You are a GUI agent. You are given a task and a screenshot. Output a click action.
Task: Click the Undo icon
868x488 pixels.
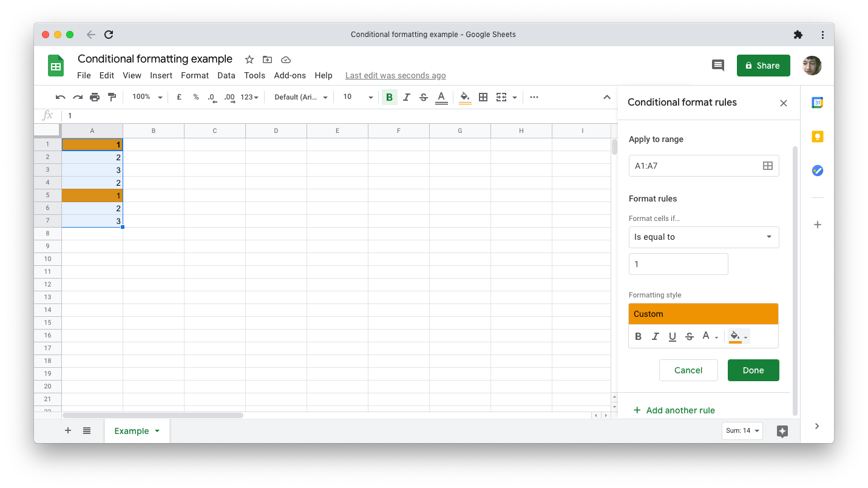pos(59,97)
